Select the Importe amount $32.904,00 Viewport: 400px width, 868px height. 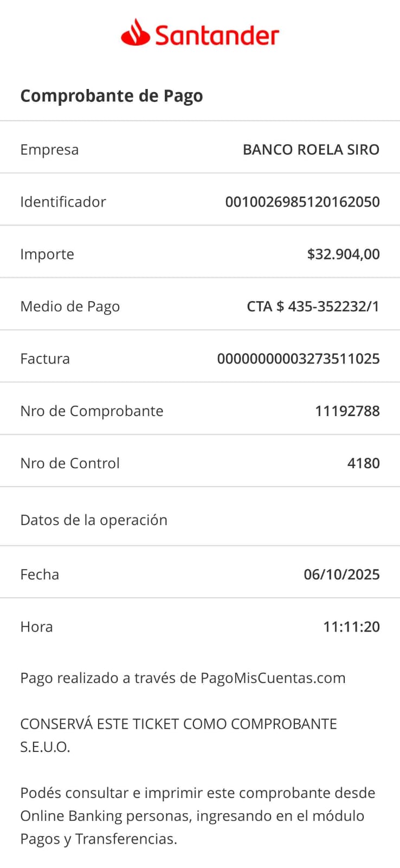click(x=343, y=254)
